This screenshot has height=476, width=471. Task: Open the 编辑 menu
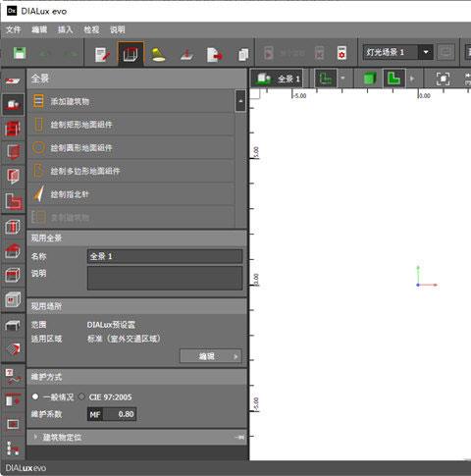(x=39, y=29)
